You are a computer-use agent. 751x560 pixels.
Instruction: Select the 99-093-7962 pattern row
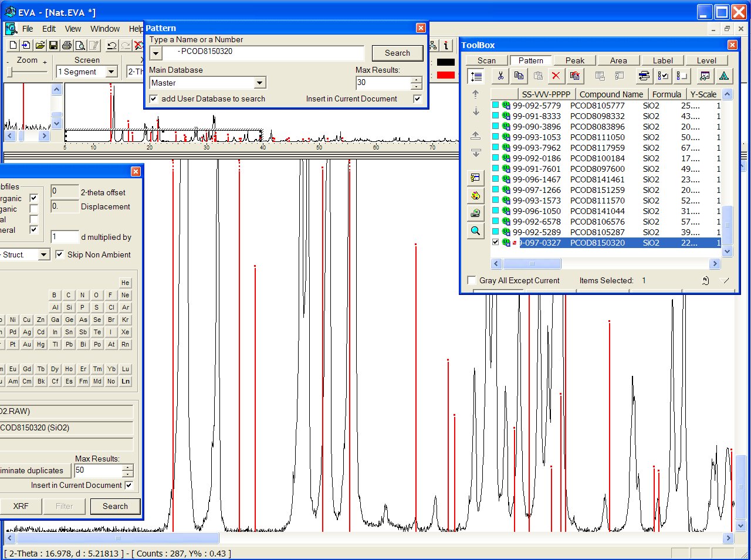pos(536,148)
